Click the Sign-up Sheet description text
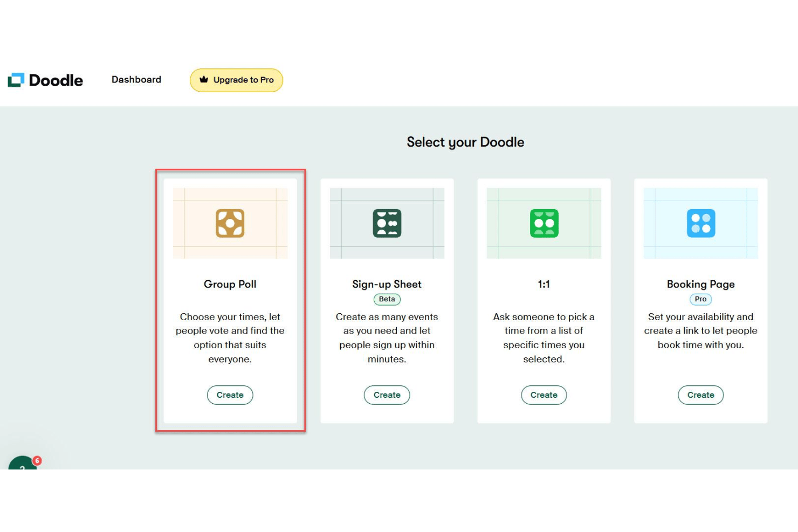Screen dimensions: 798x532 click(387, 338)
